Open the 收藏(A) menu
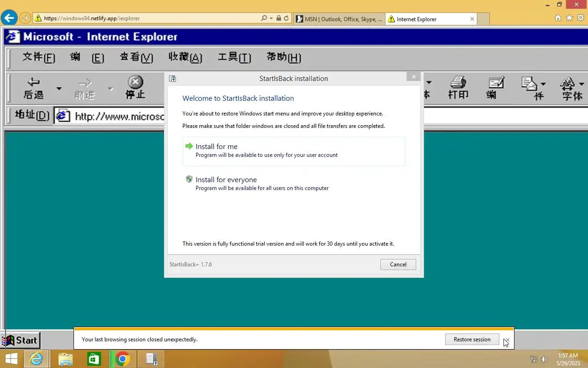Image resolution: width=588 pixels, height=368 pixels. pyautogui.click(x=185, y=57)
